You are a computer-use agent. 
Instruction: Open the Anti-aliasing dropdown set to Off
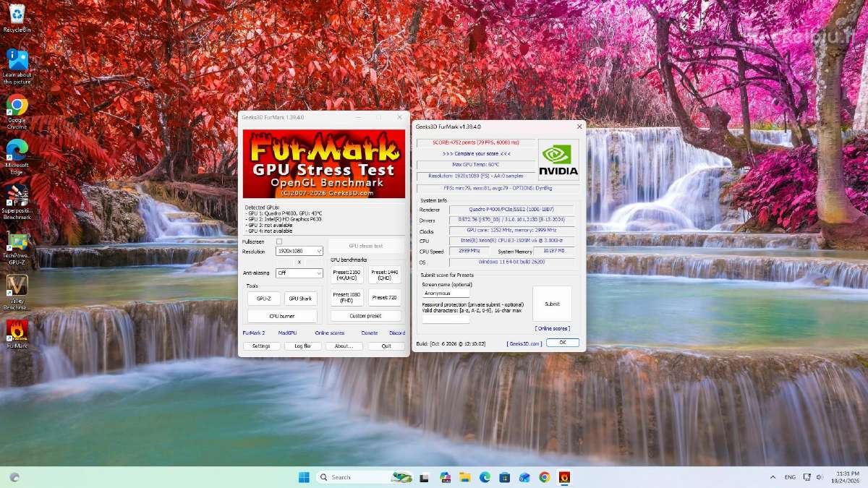pyautogui.click(x=299, y=273)
